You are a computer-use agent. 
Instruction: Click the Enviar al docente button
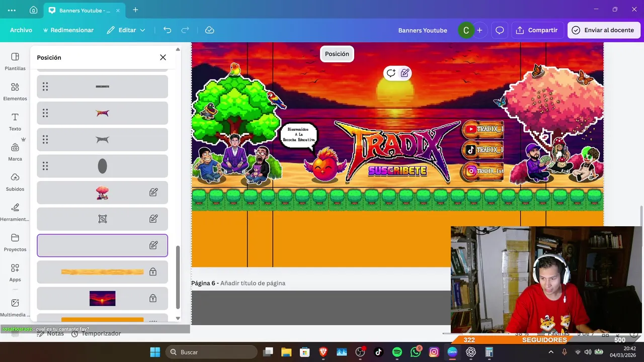[x=604, y=30]
